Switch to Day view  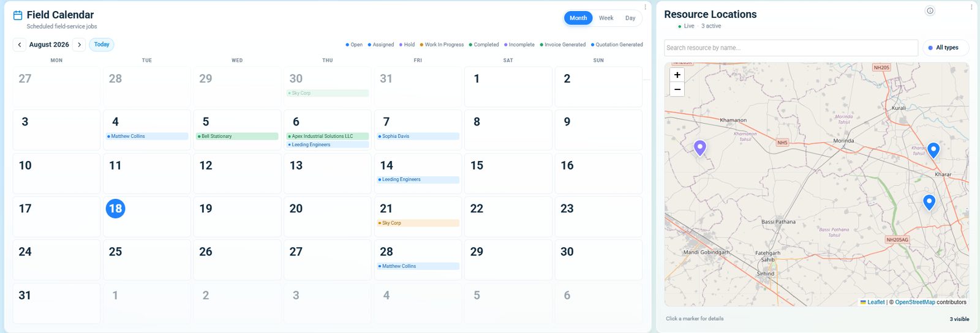tap(630, 18)
